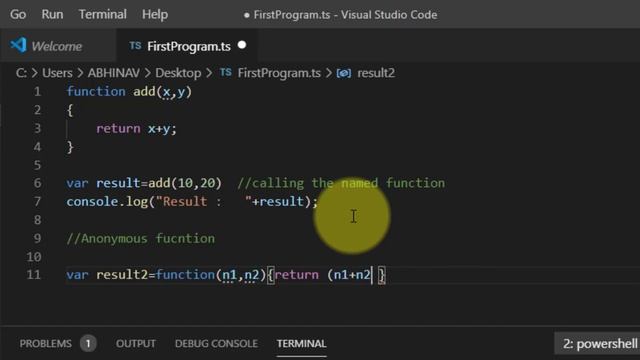The width and height of the screenshot is (640, 360).
Task: Open the Terminal menu
Action: [x=102, y=14]
